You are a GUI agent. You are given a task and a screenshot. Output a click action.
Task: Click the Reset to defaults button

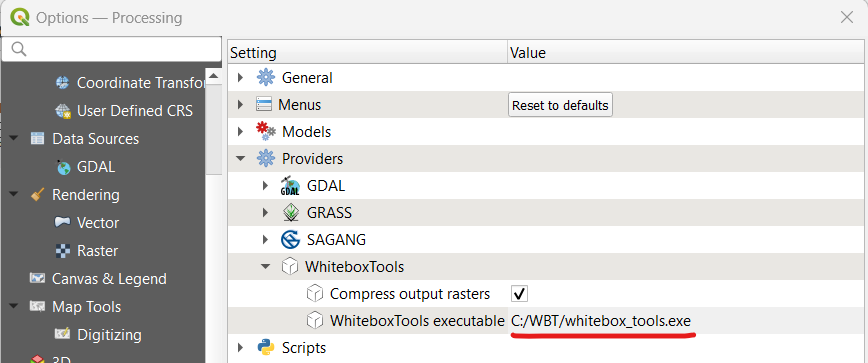560,105
